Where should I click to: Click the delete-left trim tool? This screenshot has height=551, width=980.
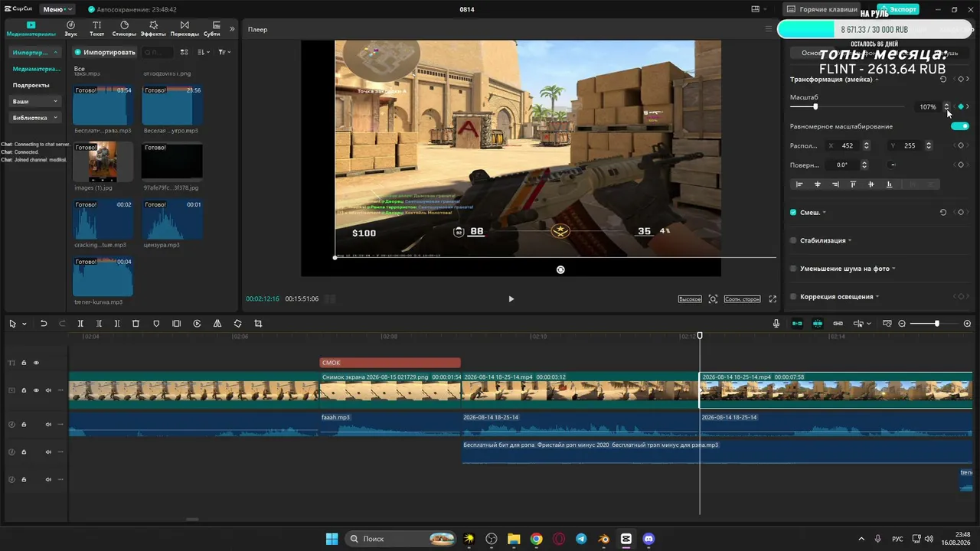(99, 324)
